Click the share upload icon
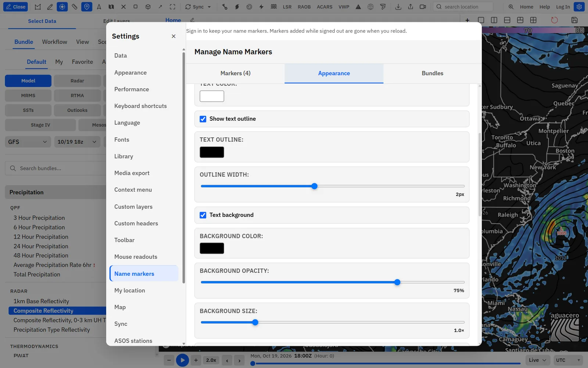The width and height of the screenshot is (588, 368). 410,7
